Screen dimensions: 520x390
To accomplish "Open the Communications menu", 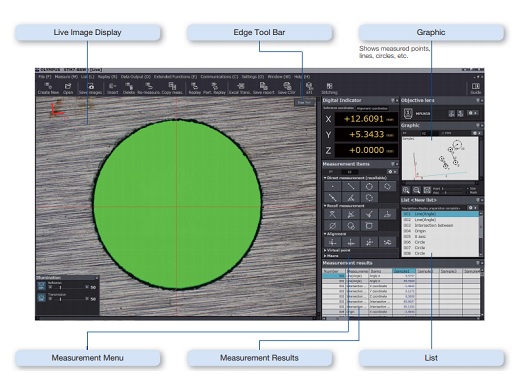I will pos(219,77).
